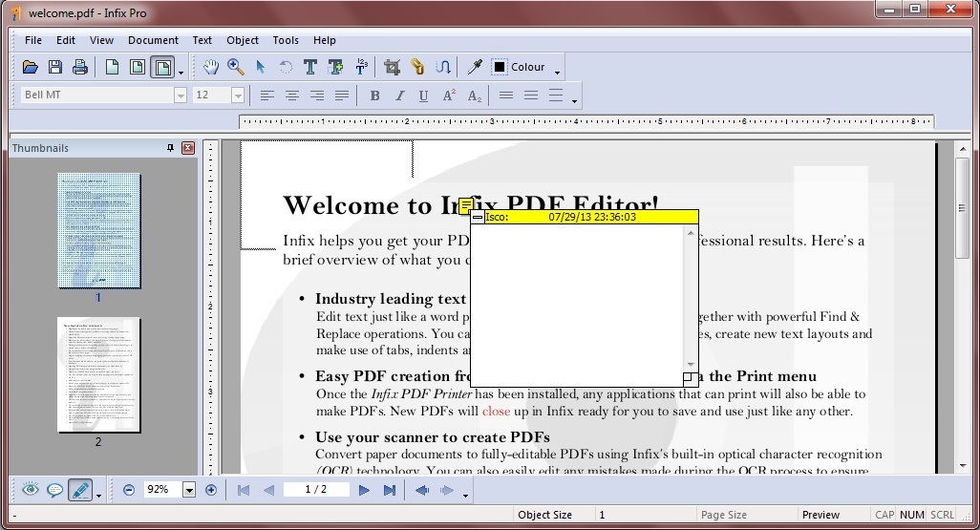
Task: Select the Link chain tool
Action: coord(417,67)
